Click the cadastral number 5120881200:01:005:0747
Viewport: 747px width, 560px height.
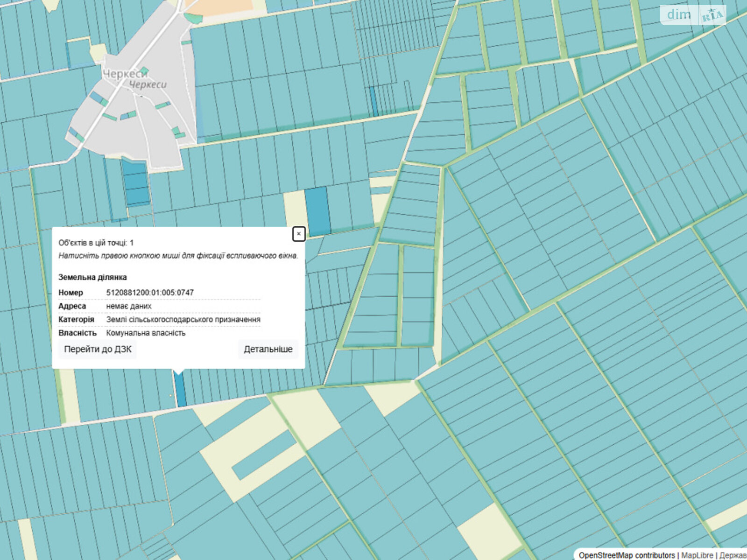[150, 293]
